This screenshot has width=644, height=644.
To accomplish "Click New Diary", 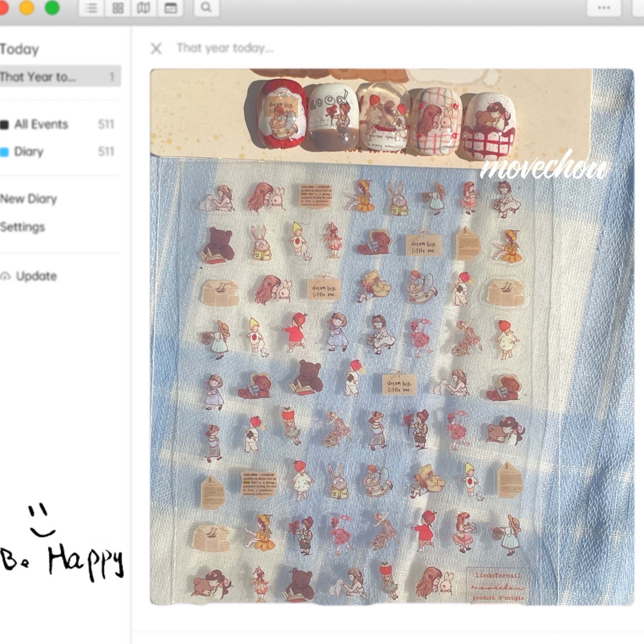I will click(29, 199).
